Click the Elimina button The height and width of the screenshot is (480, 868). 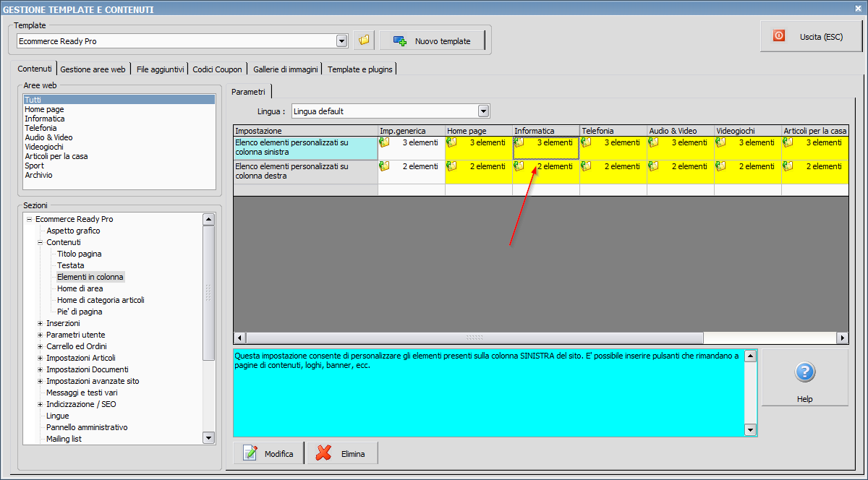(x=342, y=453)
